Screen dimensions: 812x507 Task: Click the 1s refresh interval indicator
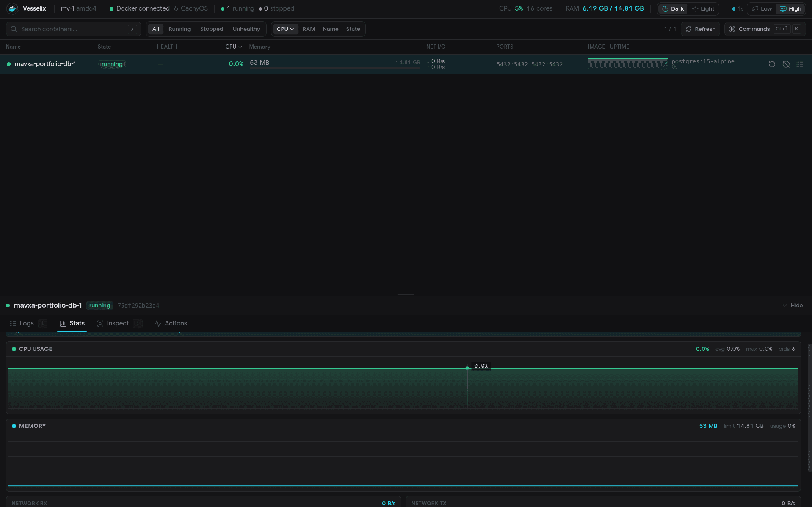[737, 9]
